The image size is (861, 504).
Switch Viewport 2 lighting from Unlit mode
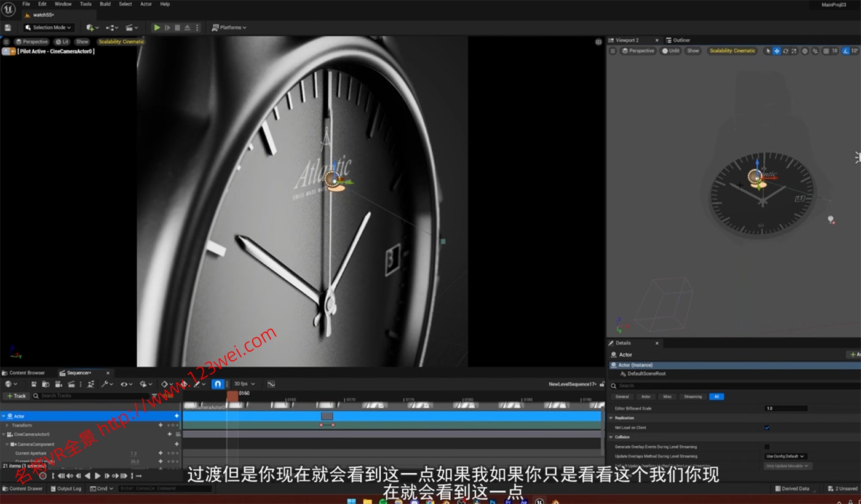click(670, 50)
